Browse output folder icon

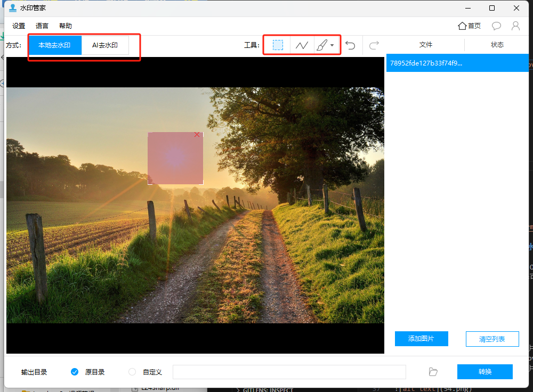(433, 372)
